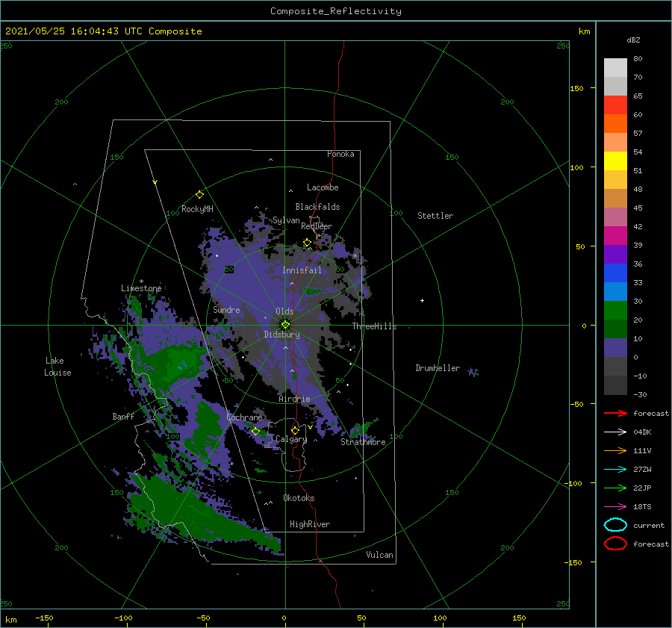Click the Cochrane label
This screenshot has width=672, height=628.
pos(244,417)
